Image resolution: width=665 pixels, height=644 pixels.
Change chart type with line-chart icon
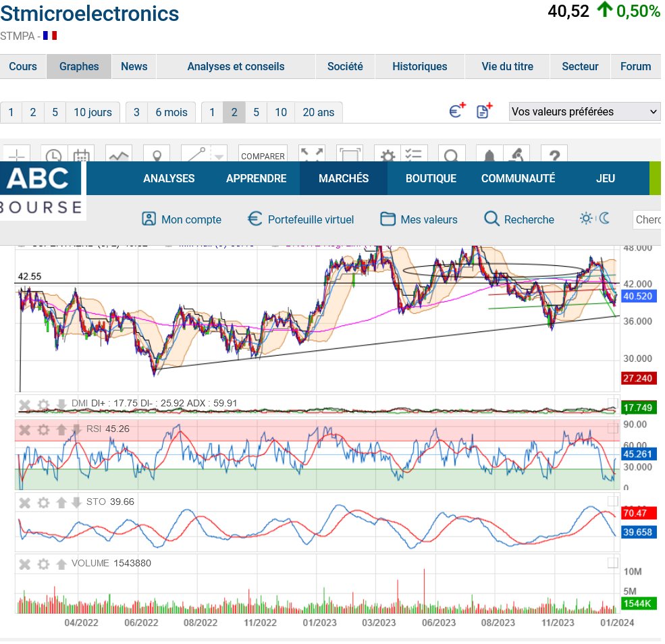pyautogui.click(x=119, y=155)
